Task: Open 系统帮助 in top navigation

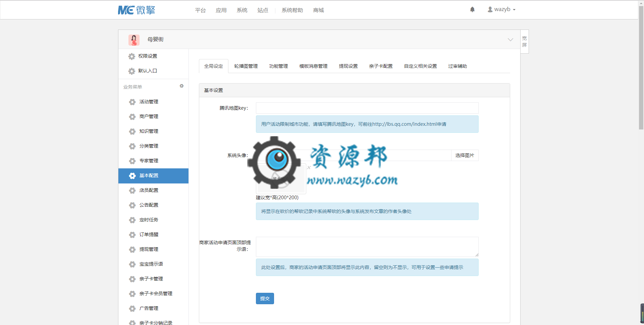Action: [292, 10]
